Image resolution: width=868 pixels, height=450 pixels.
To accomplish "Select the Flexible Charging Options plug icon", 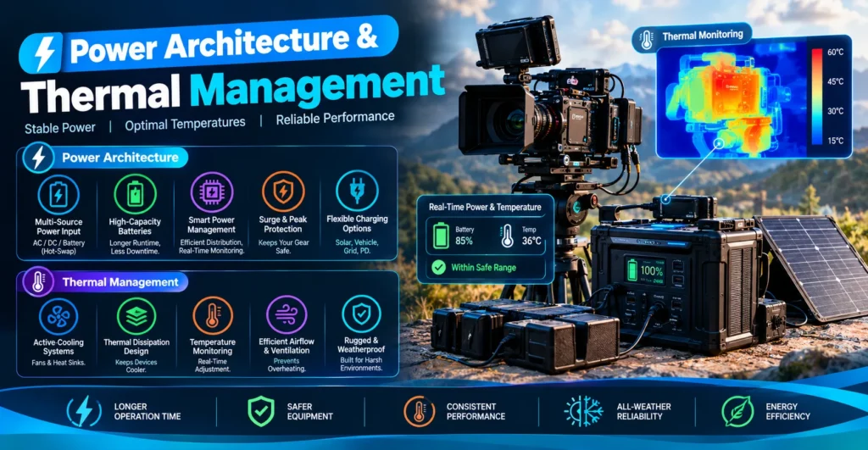I will [x=357, y=191].
